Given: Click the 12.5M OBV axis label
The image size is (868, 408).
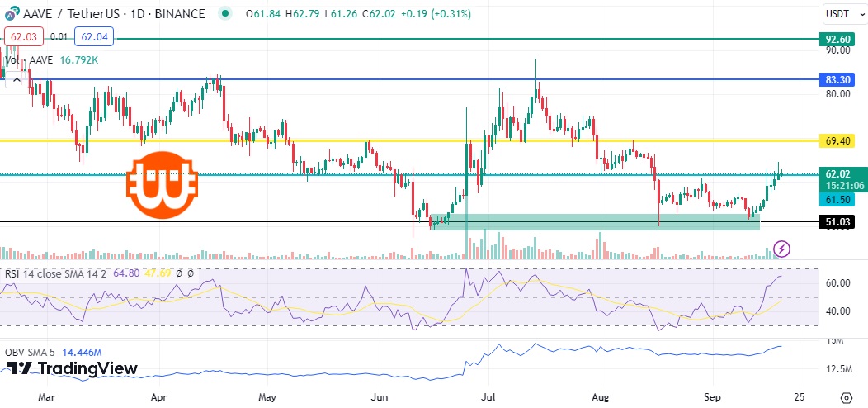Looking at the screenshot, I should 837,368.
